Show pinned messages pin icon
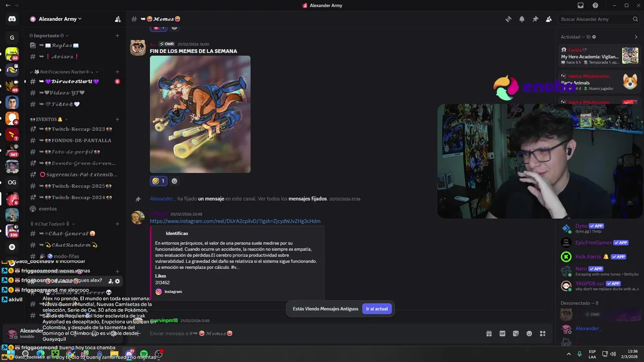The height and width of the screenshot is (362, 644). pyautogui.click(x=535, y=19)
